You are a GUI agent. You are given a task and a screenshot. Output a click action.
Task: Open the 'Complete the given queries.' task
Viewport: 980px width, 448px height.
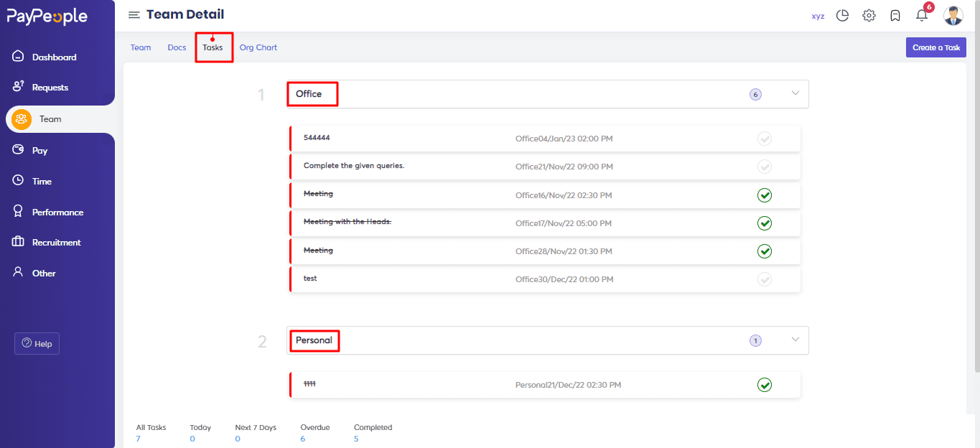click(354, 165)
